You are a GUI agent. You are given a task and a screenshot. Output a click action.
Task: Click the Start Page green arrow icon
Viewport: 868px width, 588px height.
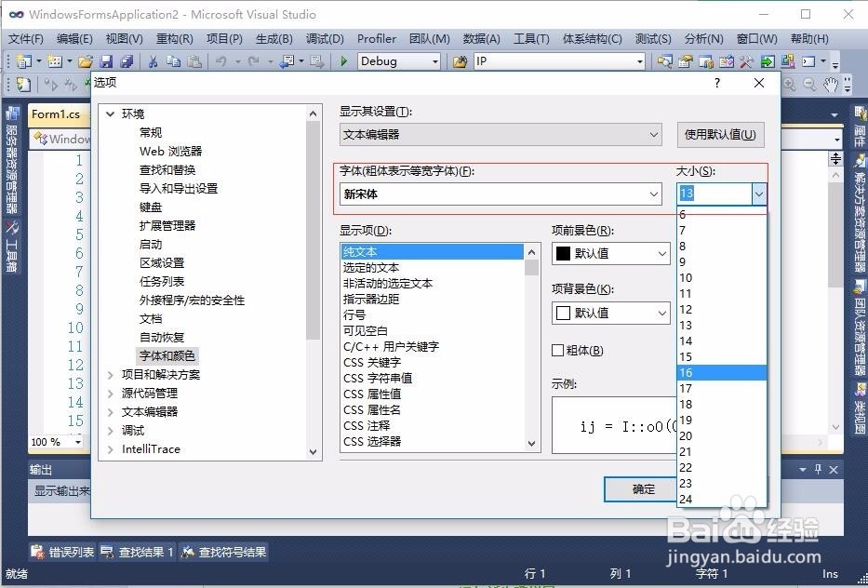point(768,61)
